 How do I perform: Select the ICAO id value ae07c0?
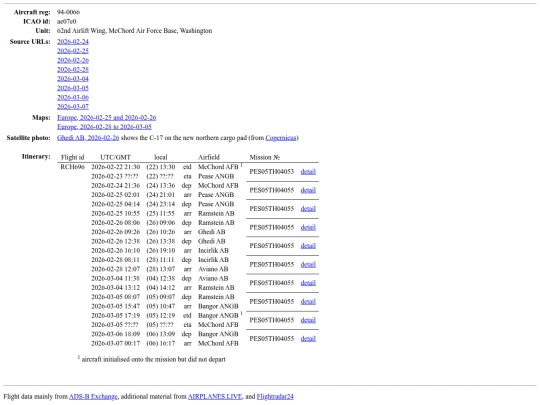(x=66, y=21)
